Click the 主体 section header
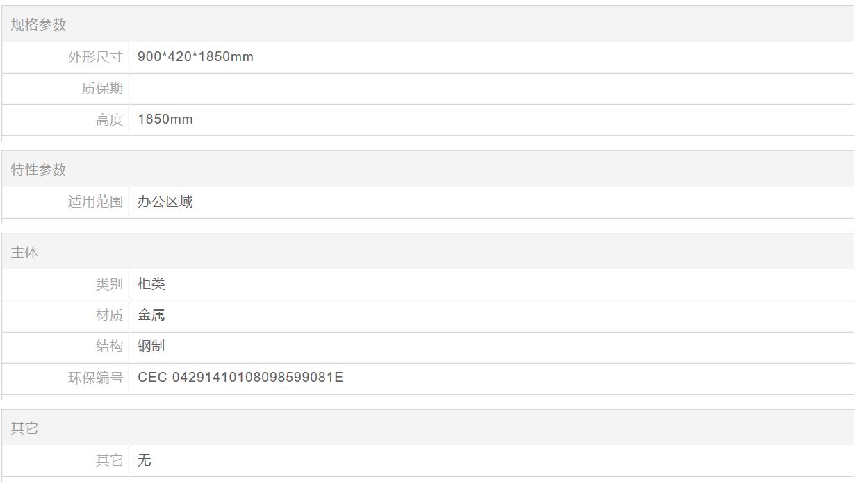863x504 pixels. 24,252
